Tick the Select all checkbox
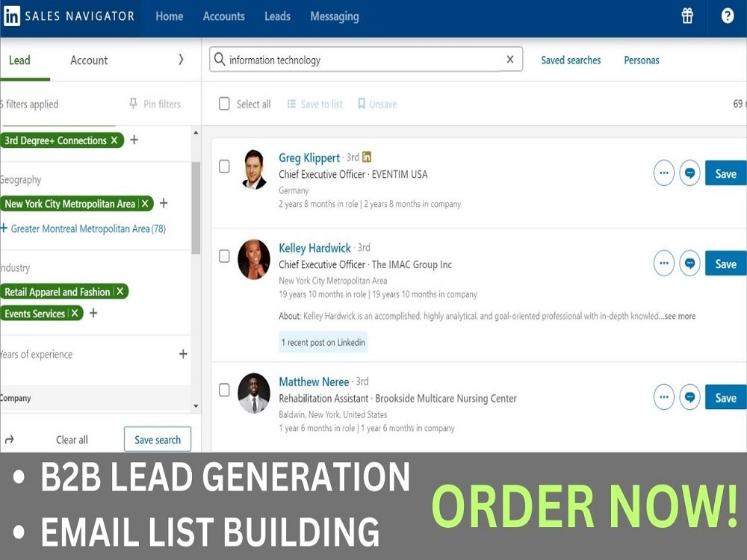 point(224,103)
